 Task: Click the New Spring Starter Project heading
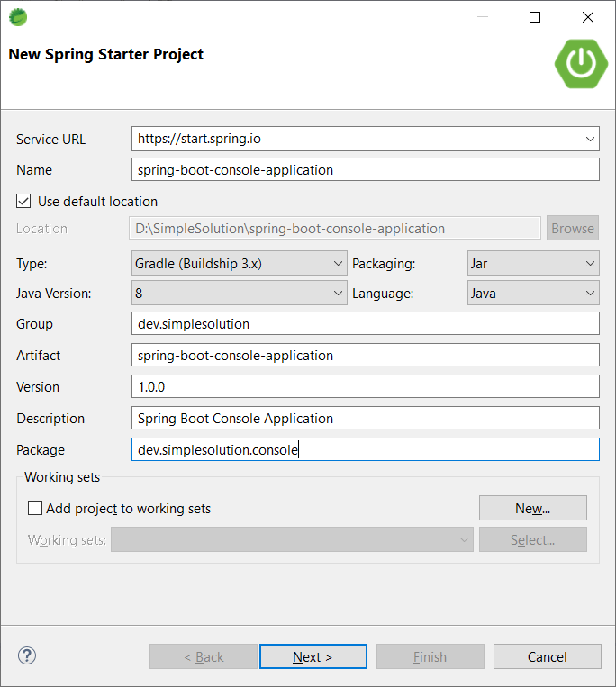tap(106, 54)
